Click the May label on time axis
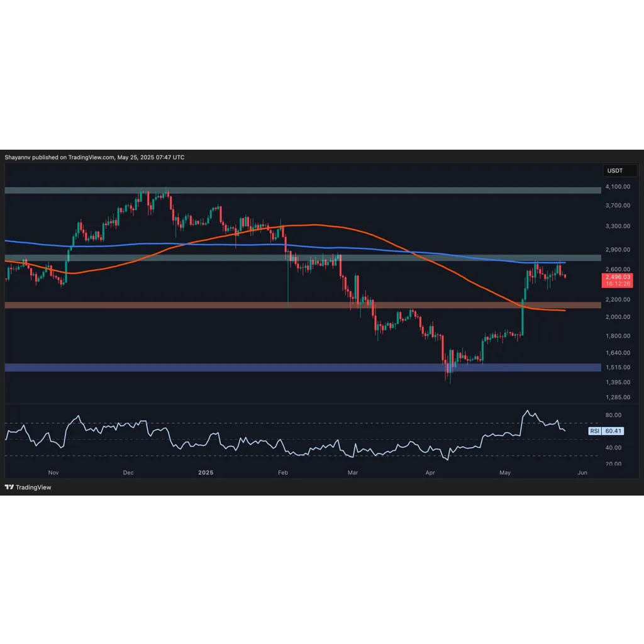 pos(505,472)
